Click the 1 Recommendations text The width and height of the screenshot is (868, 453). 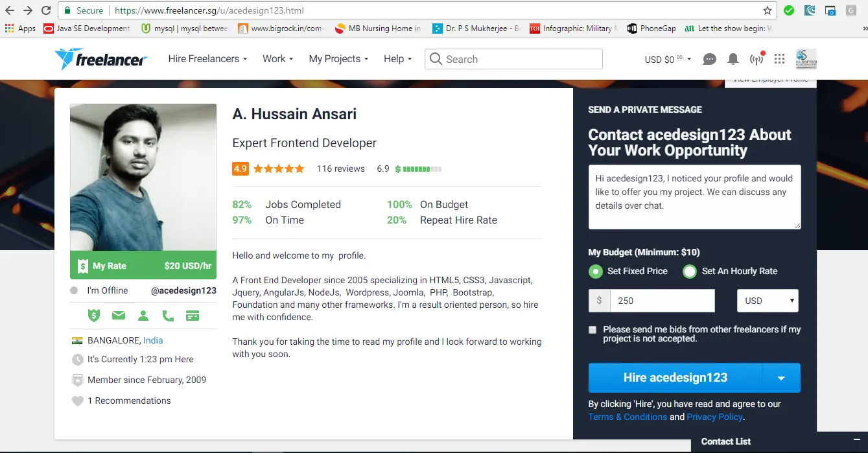point(129,401)
